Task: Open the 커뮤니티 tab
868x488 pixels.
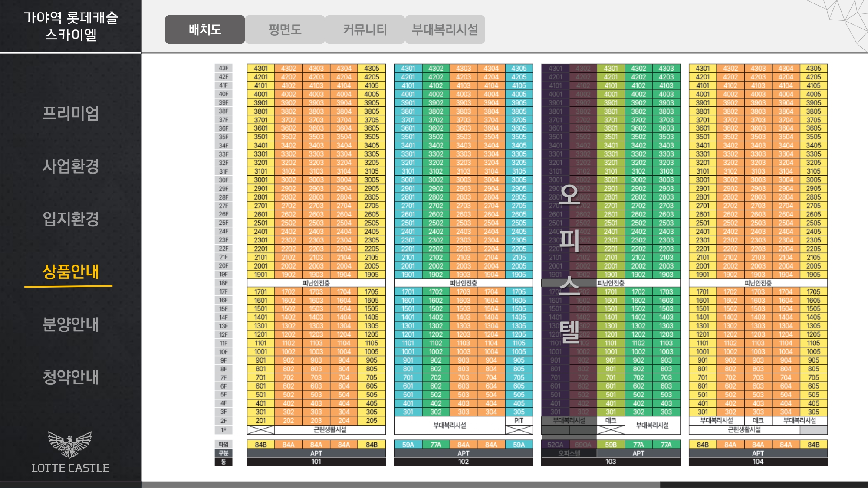Action: pyautogui.click(x=365, y=29)
